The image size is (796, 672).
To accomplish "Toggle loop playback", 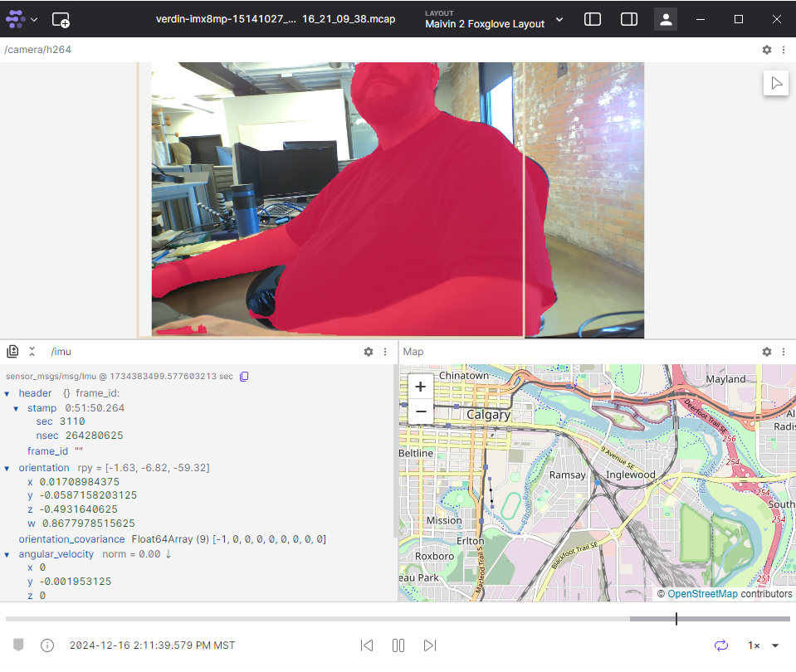I will [x=720, y=645].
